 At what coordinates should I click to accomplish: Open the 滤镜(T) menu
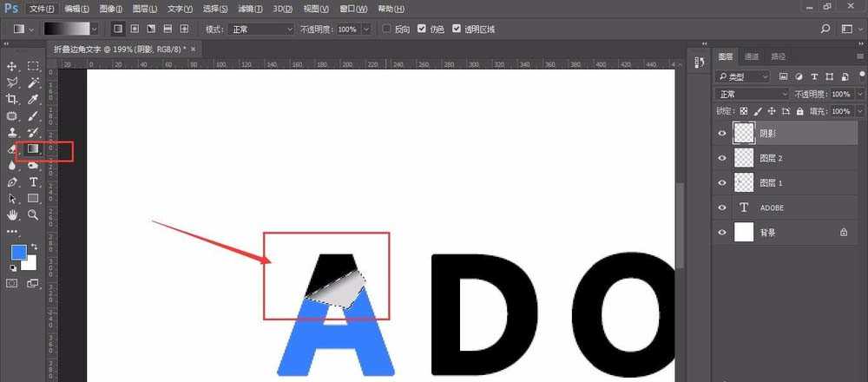click(x=250, y=9)
